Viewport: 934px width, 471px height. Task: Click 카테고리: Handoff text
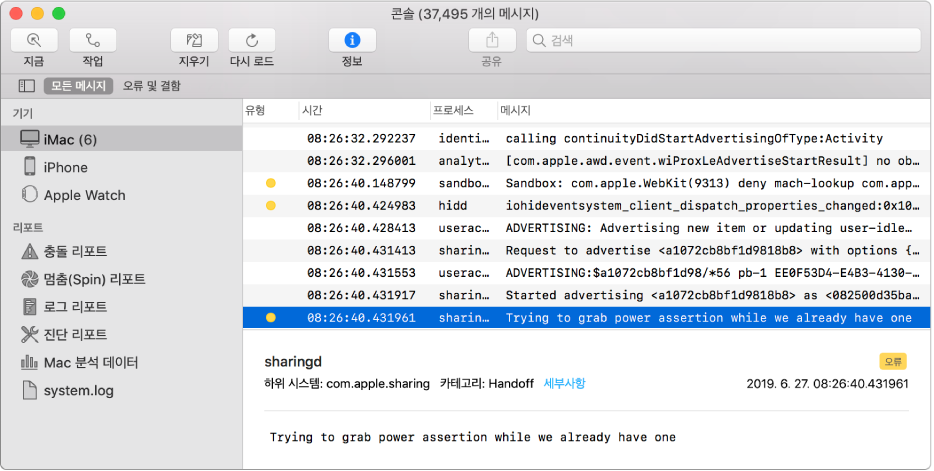click(x=487, y=383)
